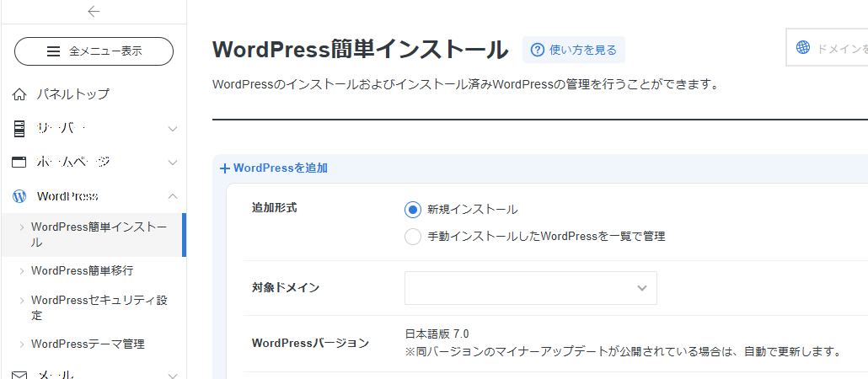Open the 全メニュー表示 hamburger button
This screenshot has width=868, height=379.
tap(94, 51)
